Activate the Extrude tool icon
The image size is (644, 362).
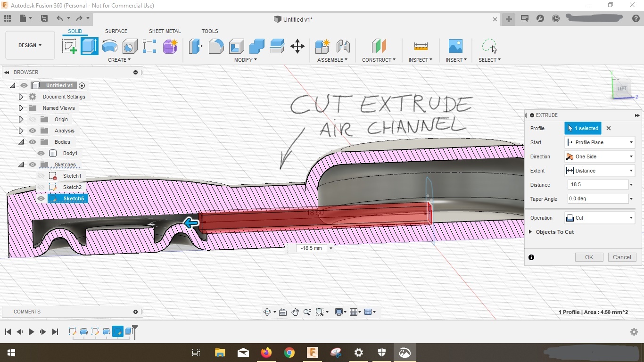tap(89, 46)
